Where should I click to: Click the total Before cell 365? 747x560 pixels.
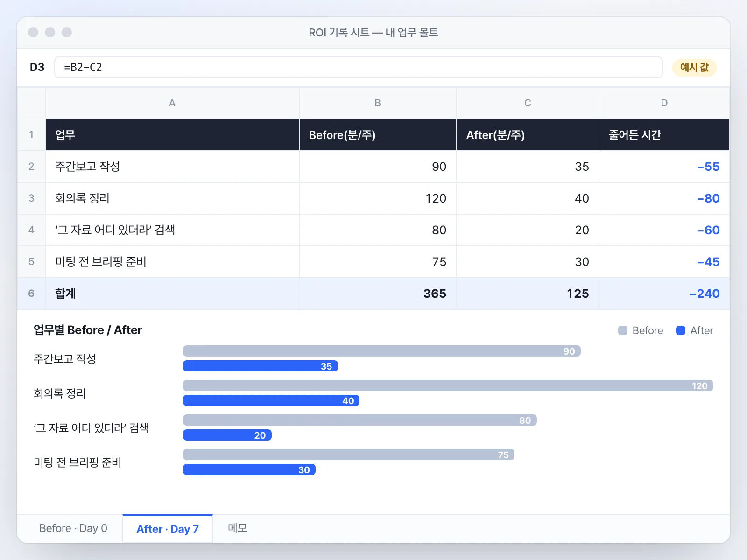pyautogui.click(x=378, y=294)
